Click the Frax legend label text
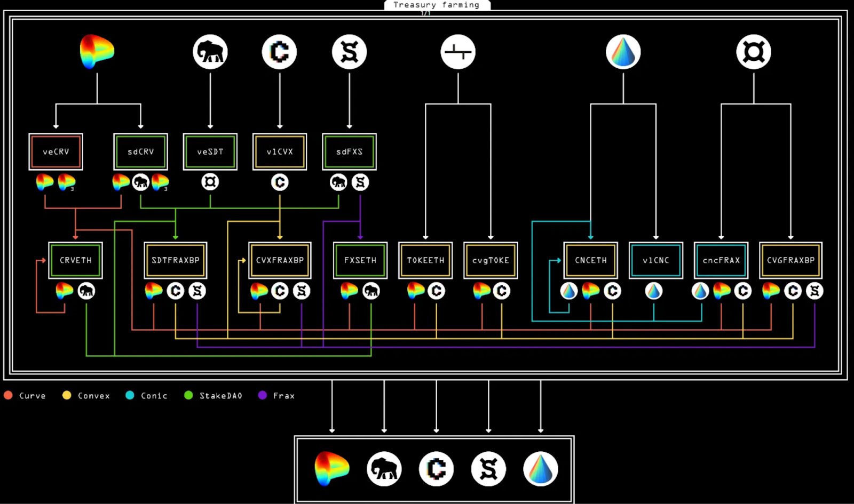This screenshot has height=504, width=854. [x=284, y=396]
